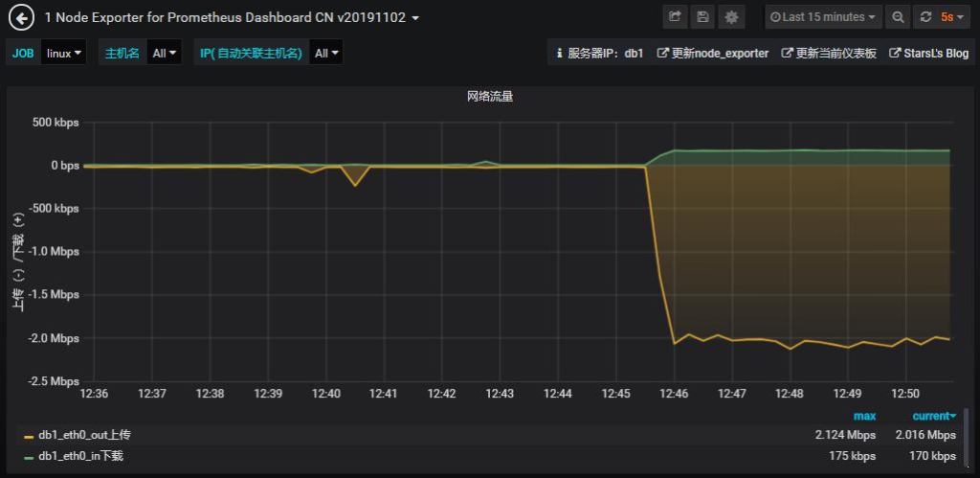Click the share dashboard icon
Image resolution: width=980 pixels, height=478 pixels.
tap(676, 17)
